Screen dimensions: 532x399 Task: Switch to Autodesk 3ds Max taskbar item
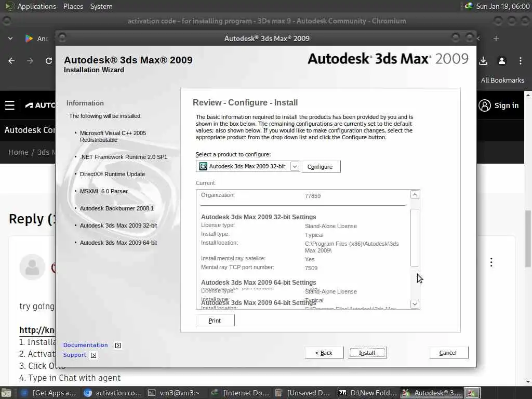[432, 393]
